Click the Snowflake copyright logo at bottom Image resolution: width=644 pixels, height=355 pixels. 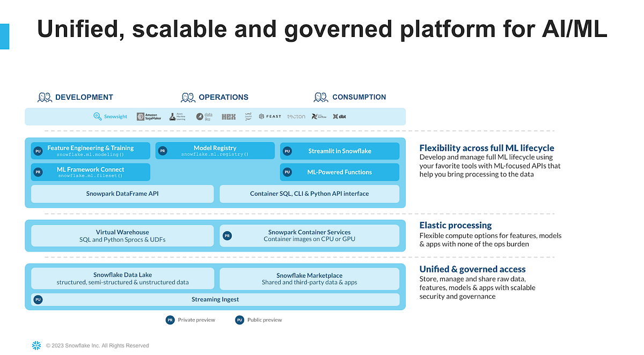(x=36, y=345)
